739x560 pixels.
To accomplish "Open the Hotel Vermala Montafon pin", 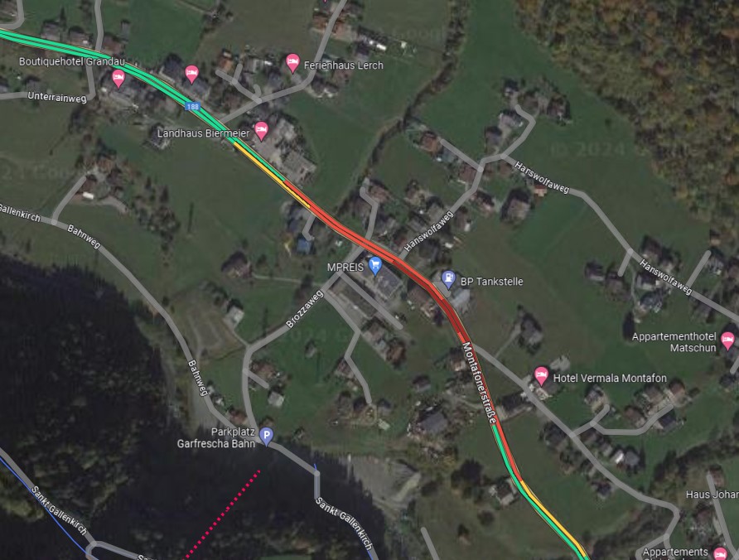I will [541, 376].
